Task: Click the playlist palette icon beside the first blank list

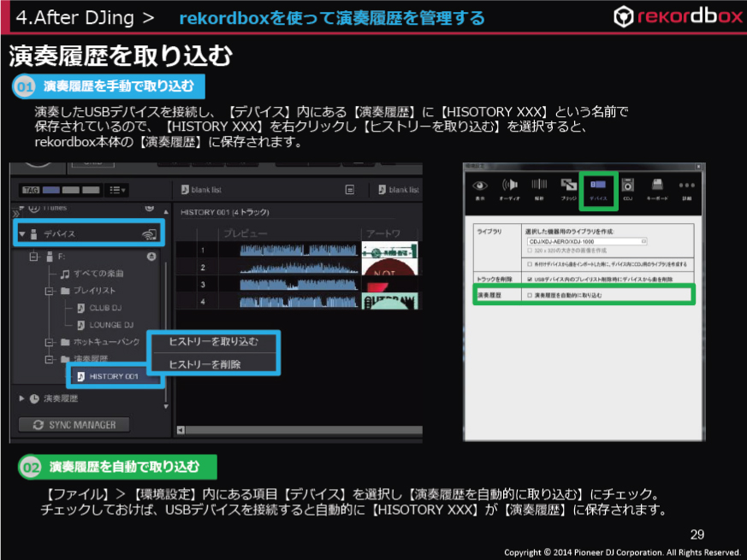Action: pyautogui.click(x=350, y=190)
